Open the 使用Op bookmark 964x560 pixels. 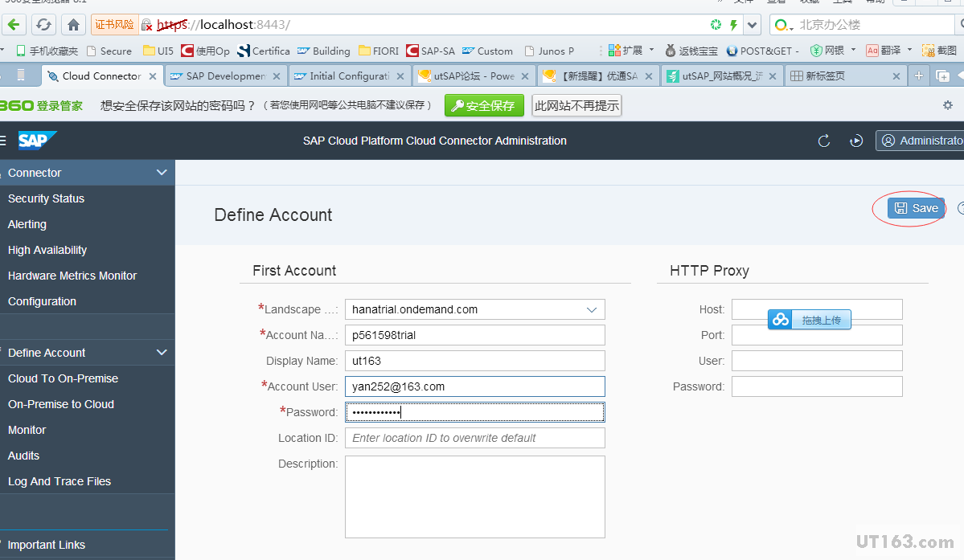pos(205,51)
